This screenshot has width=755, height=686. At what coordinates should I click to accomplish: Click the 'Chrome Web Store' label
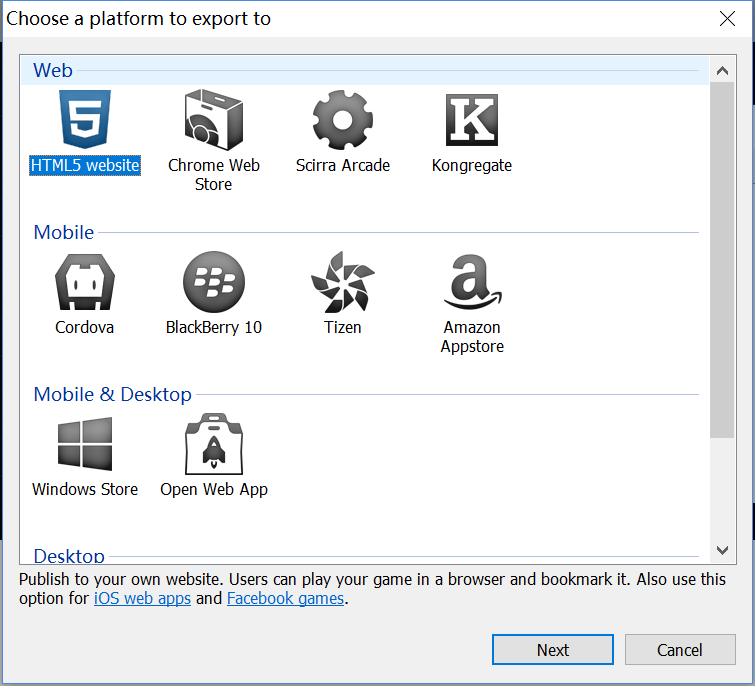[x=213, y=175]
